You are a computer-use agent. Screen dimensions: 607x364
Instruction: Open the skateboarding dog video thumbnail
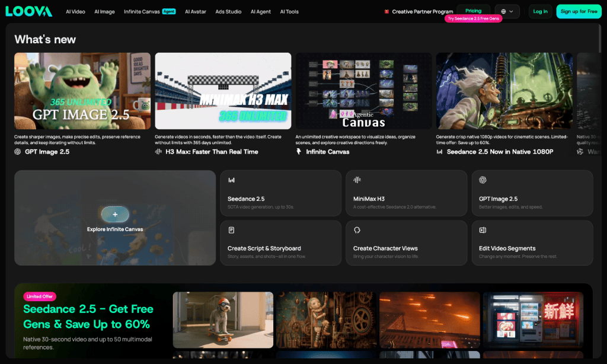click(x=223, y=320)
